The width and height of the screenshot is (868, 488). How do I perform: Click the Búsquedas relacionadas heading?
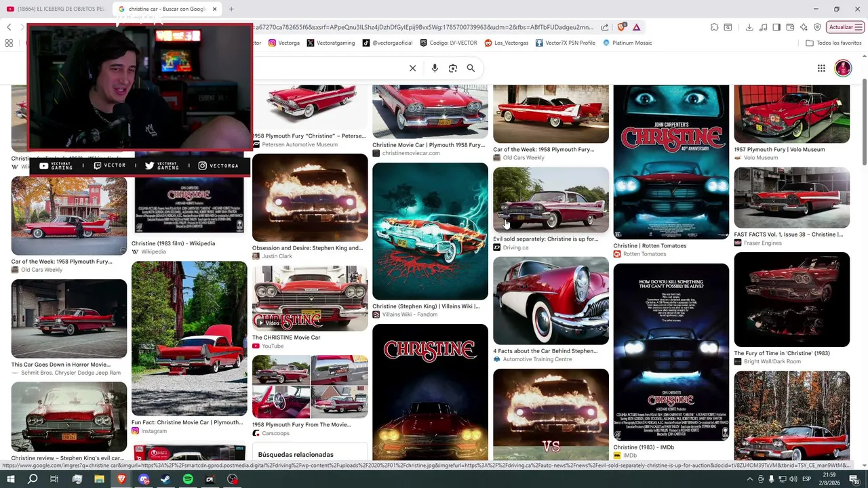296,455
